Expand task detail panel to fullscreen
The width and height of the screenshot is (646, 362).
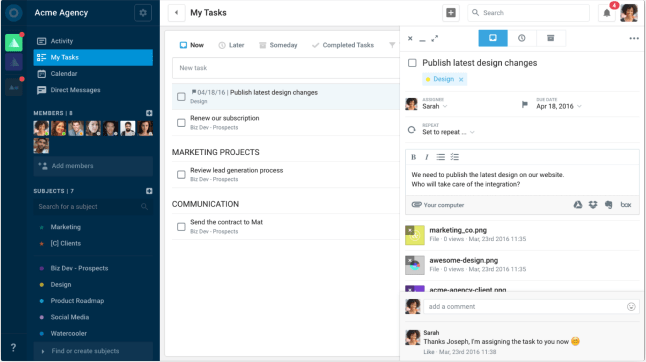(x=435, y=39)
